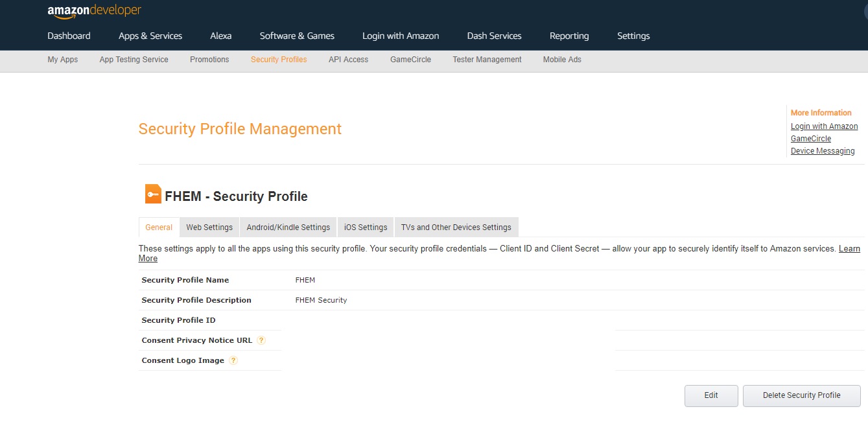Click the Amazon Developer logo
This screenshot has width=868, height=431.
tap(94, 12)
